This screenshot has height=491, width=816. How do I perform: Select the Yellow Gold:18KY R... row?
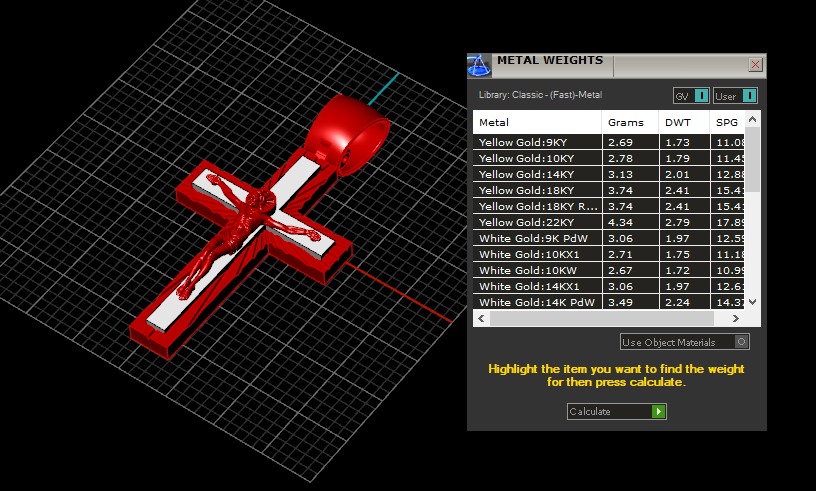click(x=609, y=206)
